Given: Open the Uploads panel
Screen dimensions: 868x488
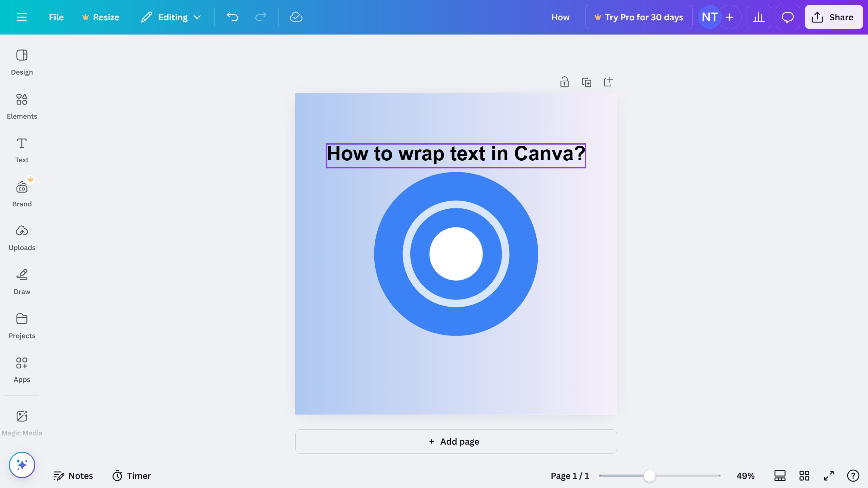Looking at the screenshot, I should [22, 237].
